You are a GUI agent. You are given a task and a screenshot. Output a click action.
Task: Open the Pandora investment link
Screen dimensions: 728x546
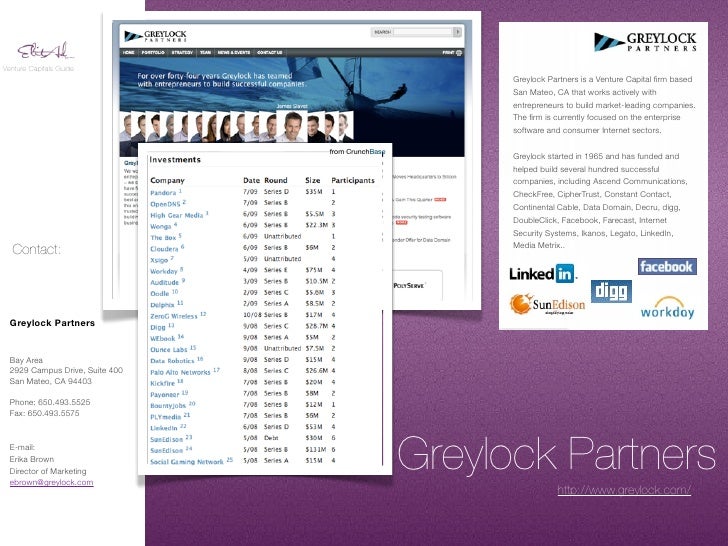coord(163,193)
